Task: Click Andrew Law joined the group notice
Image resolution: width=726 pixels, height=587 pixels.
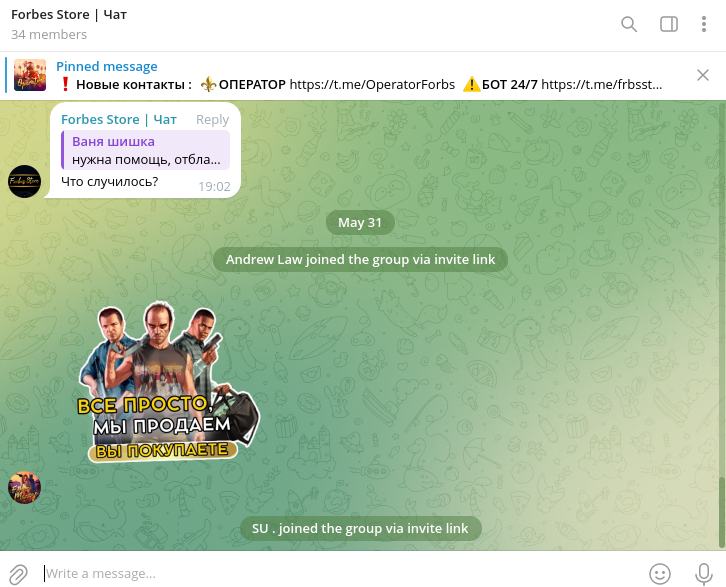Action: (360, 260)
